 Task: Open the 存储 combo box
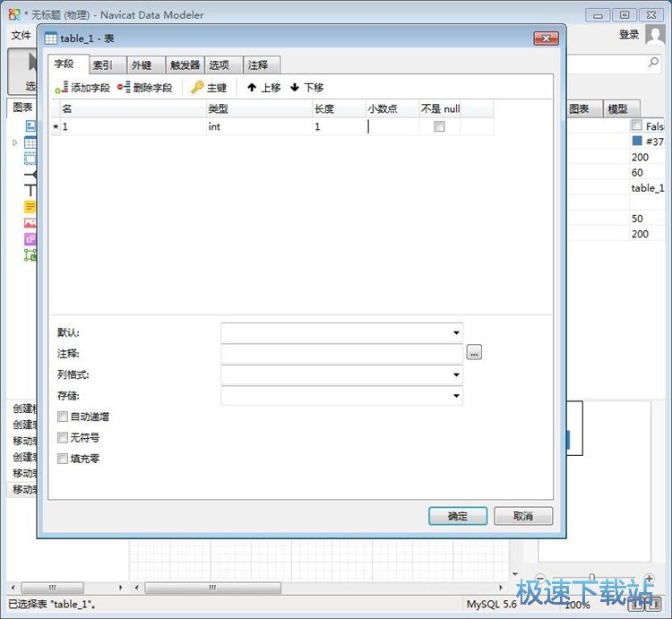coord(456,395)
